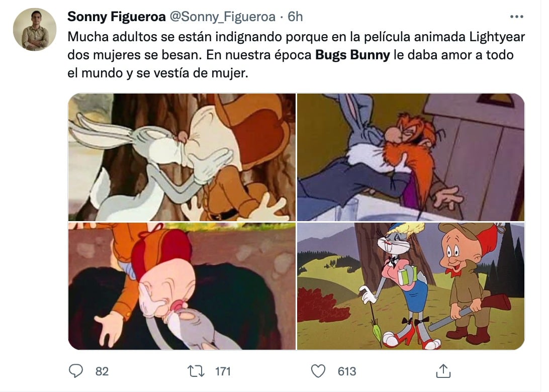View the 171 retweets count
The height and width of the screenshot is (392, 549).
223,371
